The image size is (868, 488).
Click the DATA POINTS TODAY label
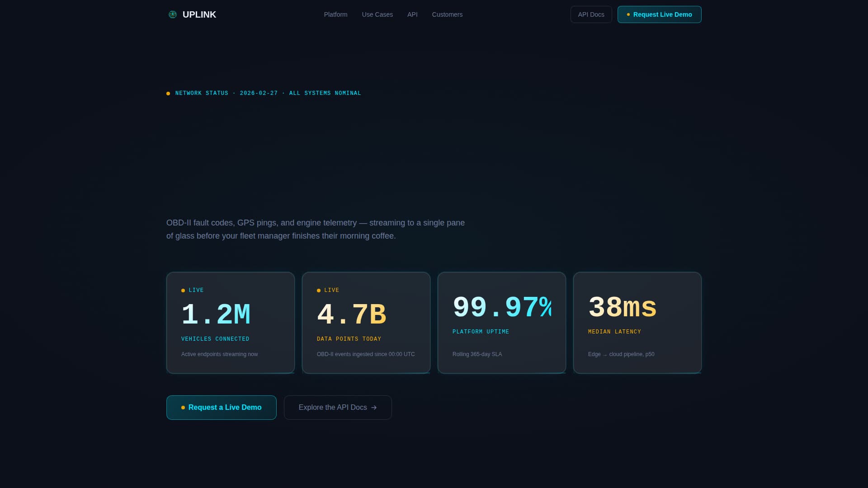349,339
